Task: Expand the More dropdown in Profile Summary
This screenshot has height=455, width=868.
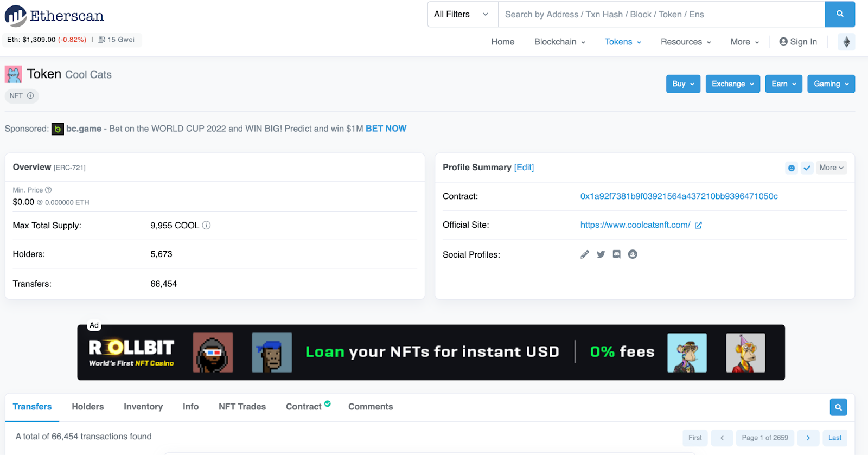Action: click(x=831, y=168)
